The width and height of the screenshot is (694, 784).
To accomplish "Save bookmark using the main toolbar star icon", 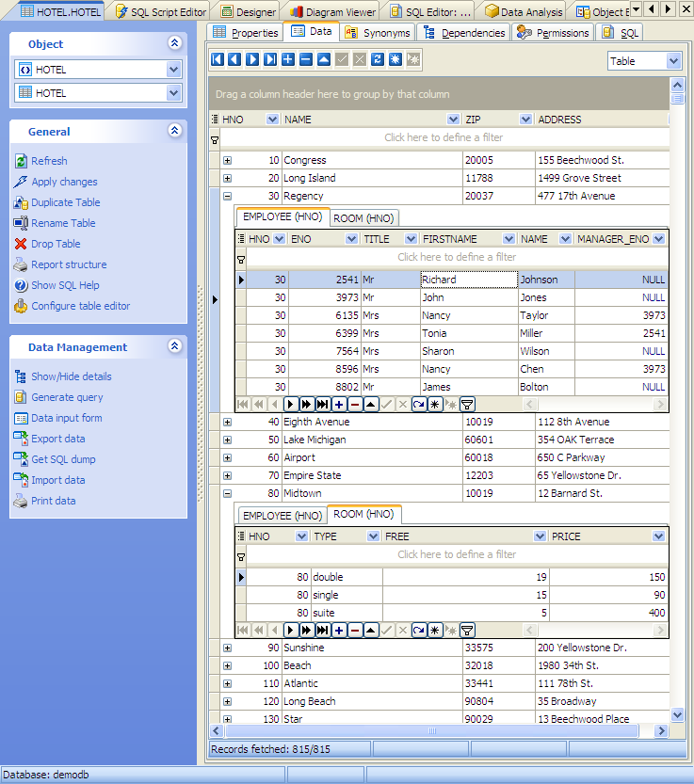I will tap(395, 59).
